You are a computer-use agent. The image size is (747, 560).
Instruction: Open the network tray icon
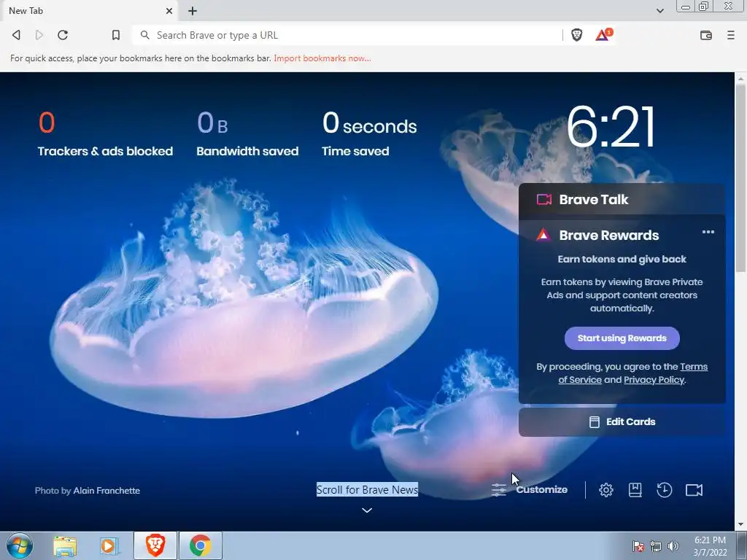[656, 546]
